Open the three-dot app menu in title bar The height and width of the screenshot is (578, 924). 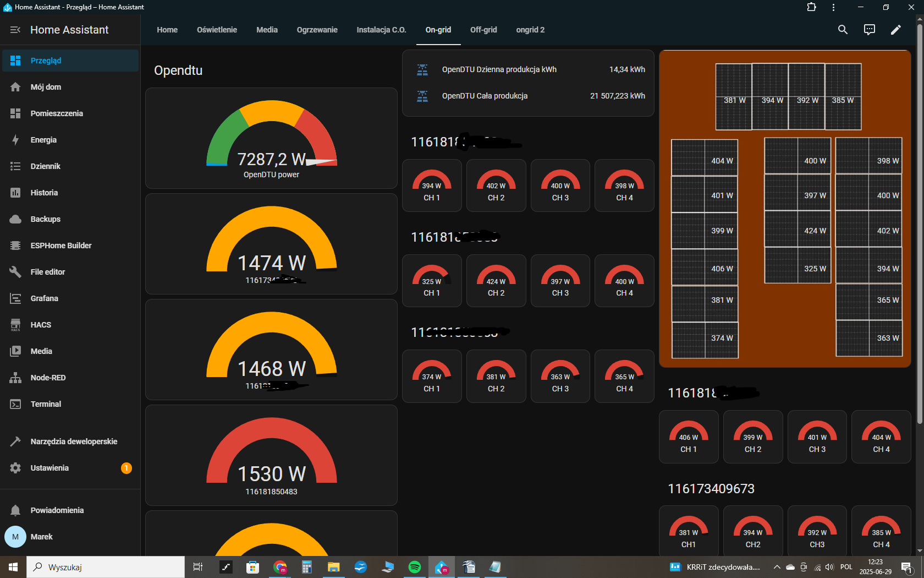(x=834, y=7)
